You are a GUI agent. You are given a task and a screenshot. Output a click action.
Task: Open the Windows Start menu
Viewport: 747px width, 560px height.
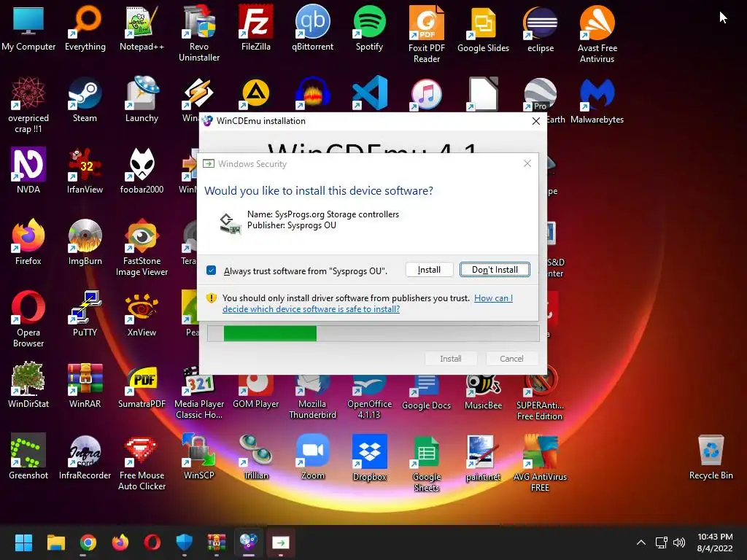[x=23, y=542]
